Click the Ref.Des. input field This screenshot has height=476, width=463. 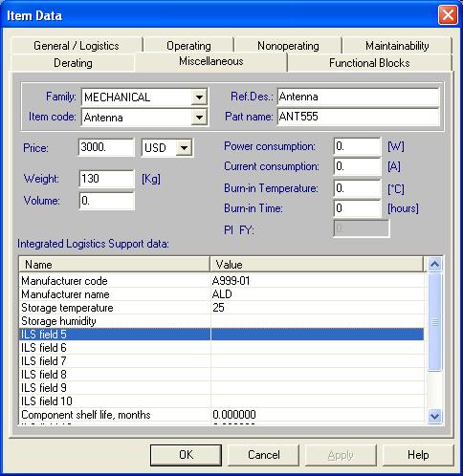pyautogui.click(x=359, y=97)
